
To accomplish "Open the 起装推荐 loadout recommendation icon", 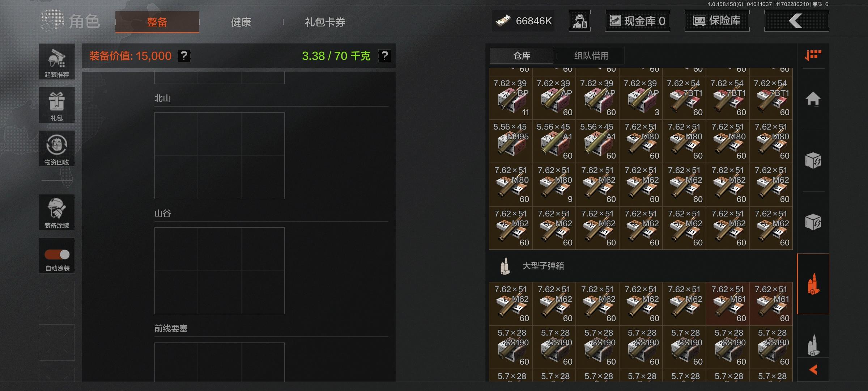I will tap(57, 62).
